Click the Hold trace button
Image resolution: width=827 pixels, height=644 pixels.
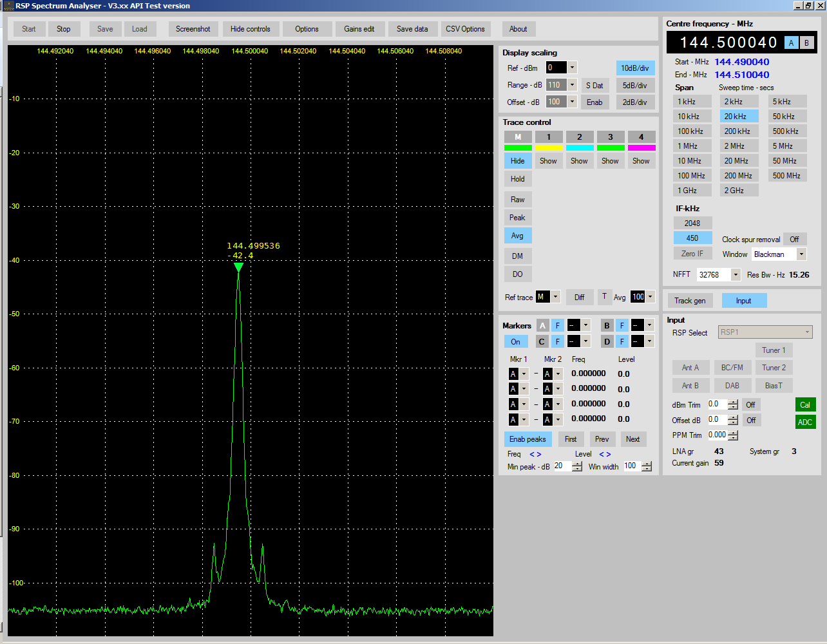(x=518, y=179)
